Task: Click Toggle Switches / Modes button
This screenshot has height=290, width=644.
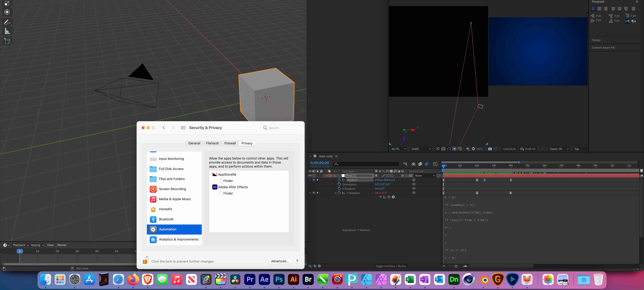Action: click(391, 266)
